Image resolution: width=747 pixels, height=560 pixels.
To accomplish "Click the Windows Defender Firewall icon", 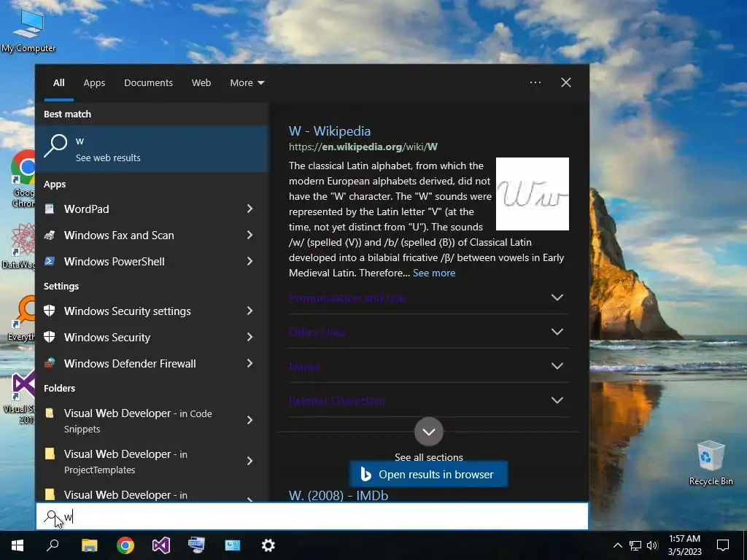I will pos(50,363).
